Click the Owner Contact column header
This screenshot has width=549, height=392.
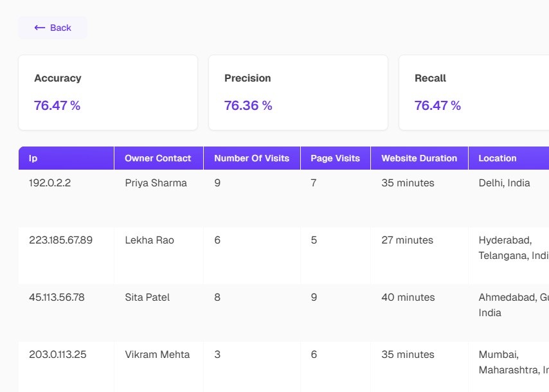point(159,158)
